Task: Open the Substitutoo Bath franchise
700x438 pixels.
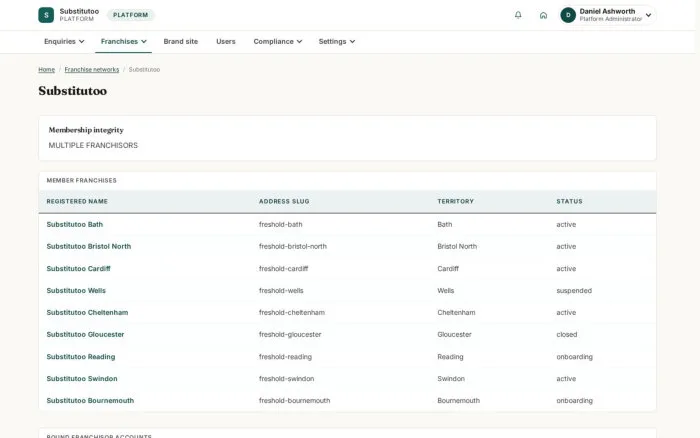Action: [x=75, y=225]
